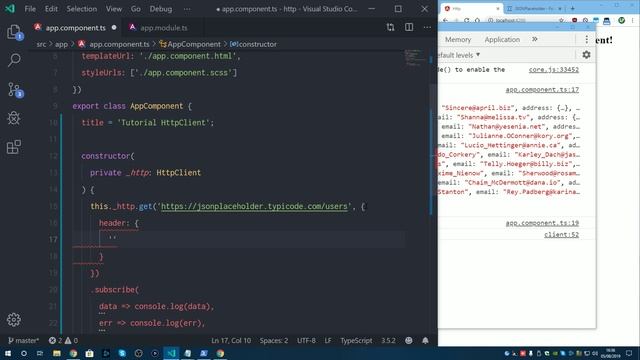This screenshot has height=360, width=640.
Task: Open the Default levels dropdown
Action: coord(459,55)
